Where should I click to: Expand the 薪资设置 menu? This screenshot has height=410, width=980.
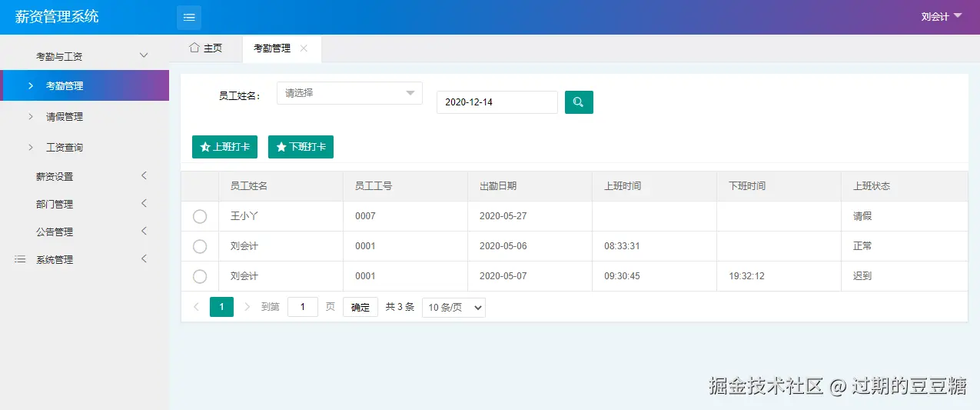(x=85, y=177)
